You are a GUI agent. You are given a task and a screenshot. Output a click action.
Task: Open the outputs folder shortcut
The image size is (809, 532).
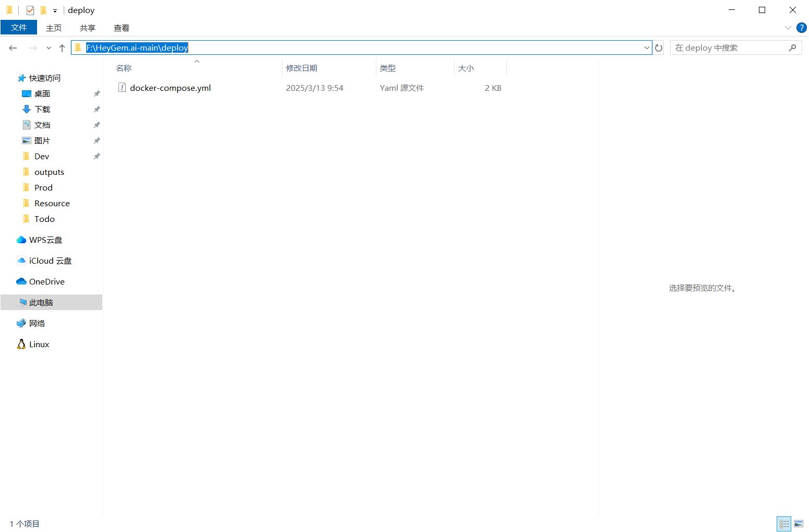point(49,172)
